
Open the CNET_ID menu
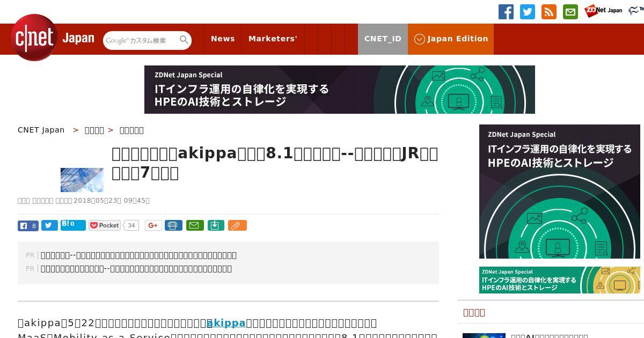tap(383, 39)
